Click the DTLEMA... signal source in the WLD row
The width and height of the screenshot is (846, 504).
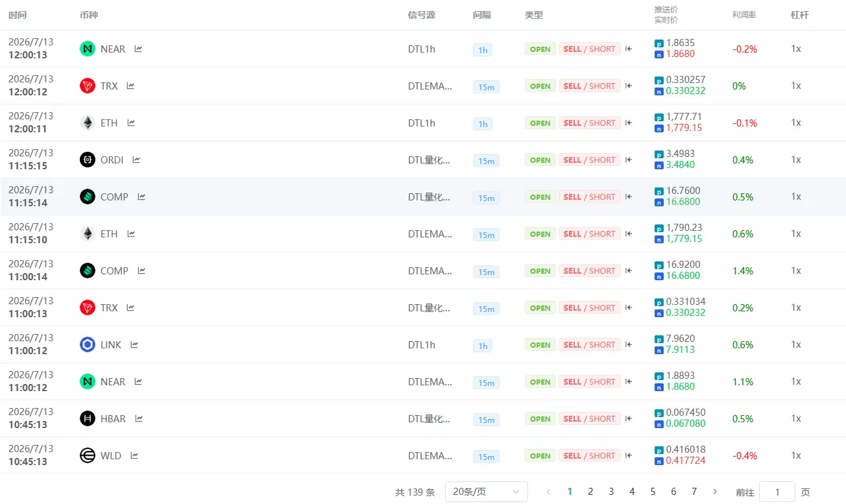point(430,455)
